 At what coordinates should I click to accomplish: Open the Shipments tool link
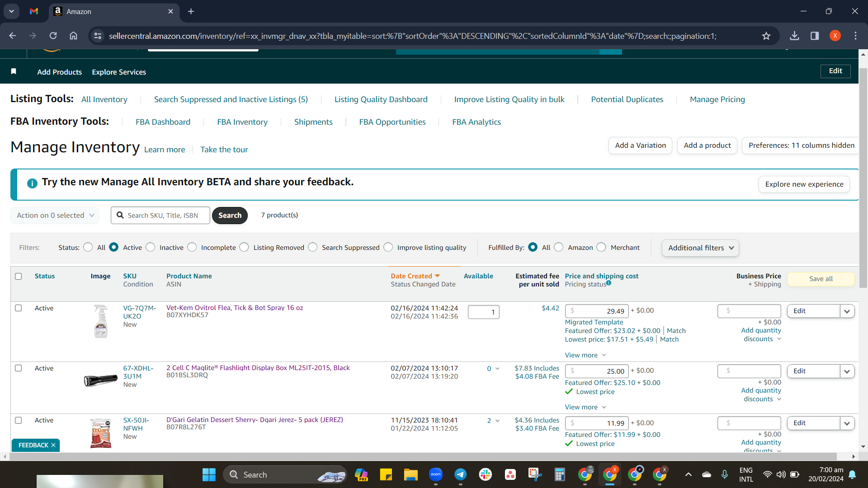pyautogui.click(x=313, y=122)
